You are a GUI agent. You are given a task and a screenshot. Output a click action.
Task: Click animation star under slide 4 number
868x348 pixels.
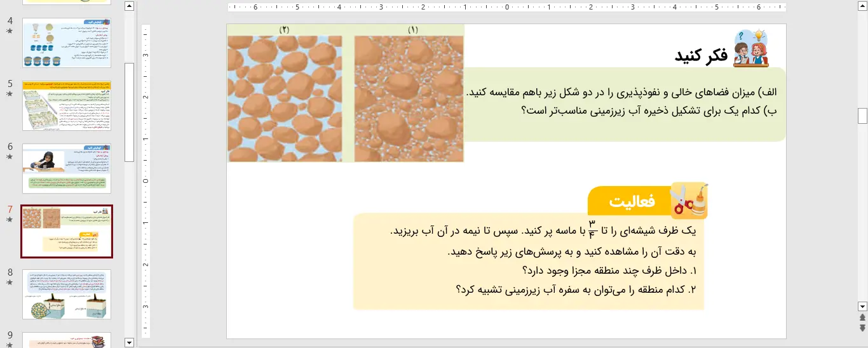click(x=10, y=30)
